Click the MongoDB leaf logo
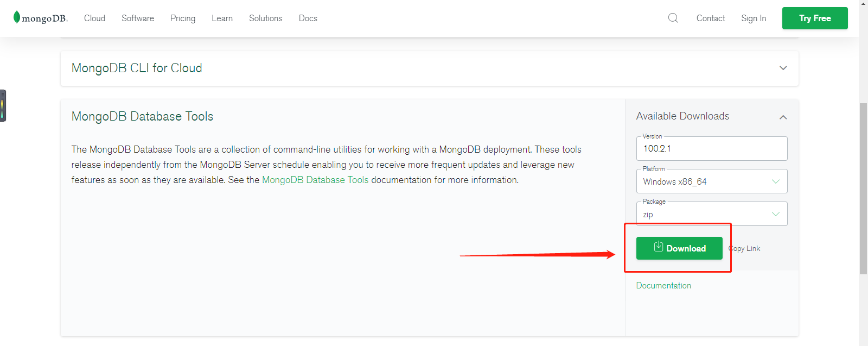 pyautogui.click(x=40, y=18)
